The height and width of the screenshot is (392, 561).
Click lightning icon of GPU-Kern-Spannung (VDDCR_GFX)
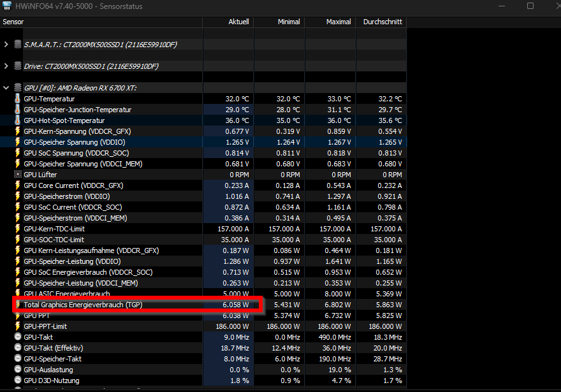coord(18,131)
